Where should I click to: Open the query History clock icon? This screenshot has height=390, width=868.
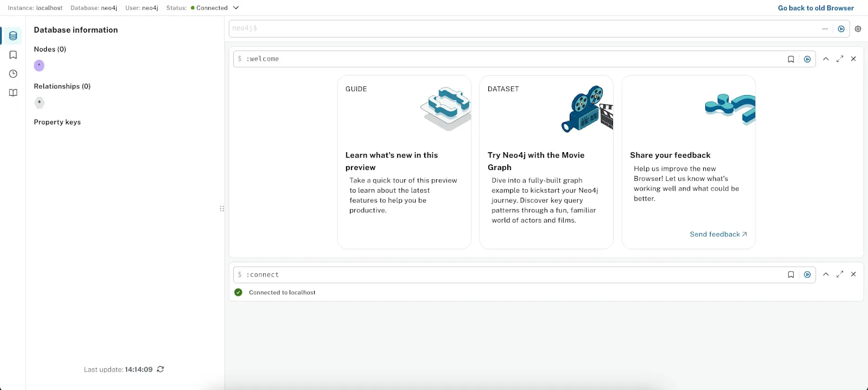(x=13, y=74)
